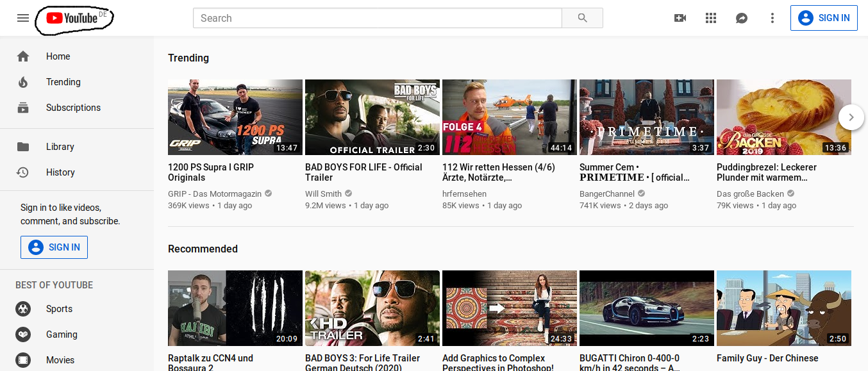Viewport: 868px width, 371px height.
Task: Open 112 Wir retten Hessen thumbnail
Action: coord(510,117)
